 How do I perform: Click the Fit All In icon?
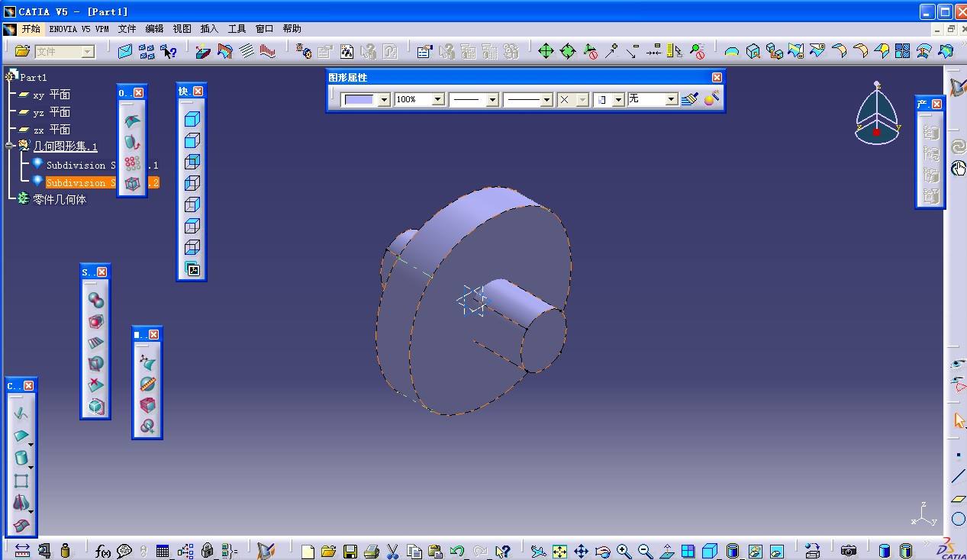(x=559, y=552)
